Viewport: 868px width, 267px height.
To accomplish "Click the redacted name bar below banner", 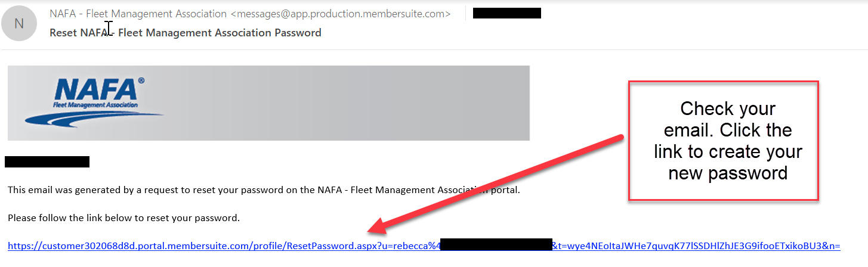I will 47,162.
